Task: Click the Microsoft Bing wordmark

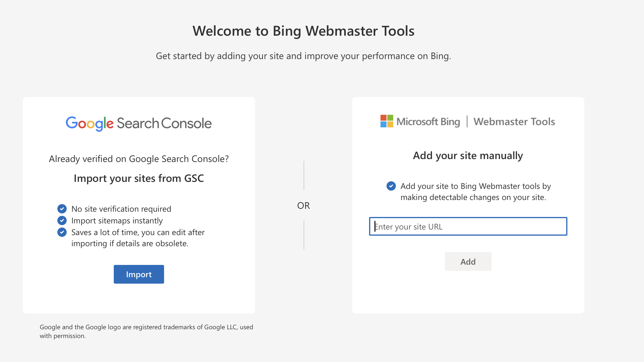Action: tap(428, 122)
